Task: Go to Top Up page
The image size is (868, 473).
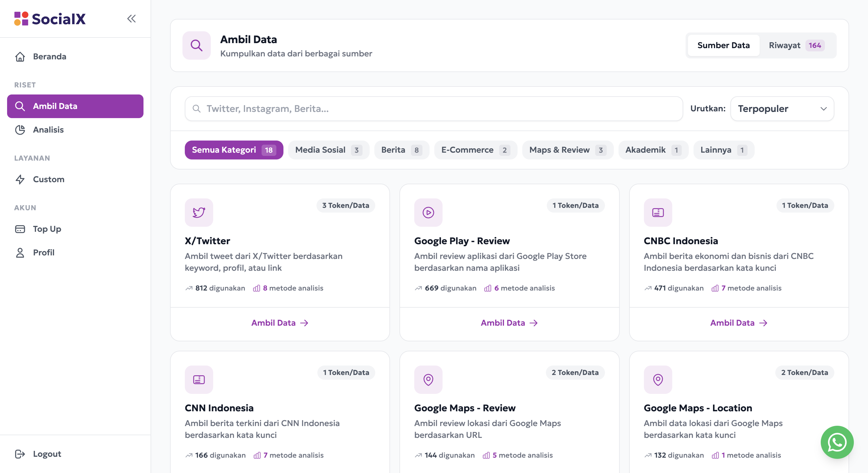Action: pyautogui.click(x=47, y=229)
